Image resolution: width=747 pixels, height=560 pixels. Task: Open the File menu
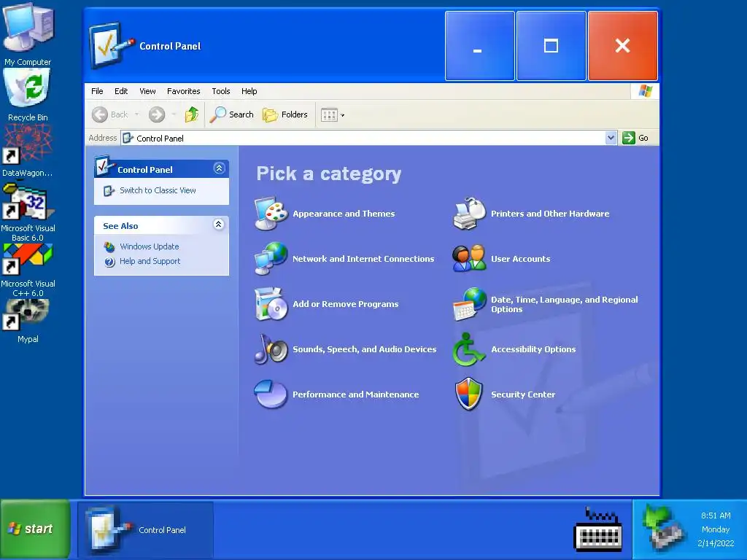point(97,91)
